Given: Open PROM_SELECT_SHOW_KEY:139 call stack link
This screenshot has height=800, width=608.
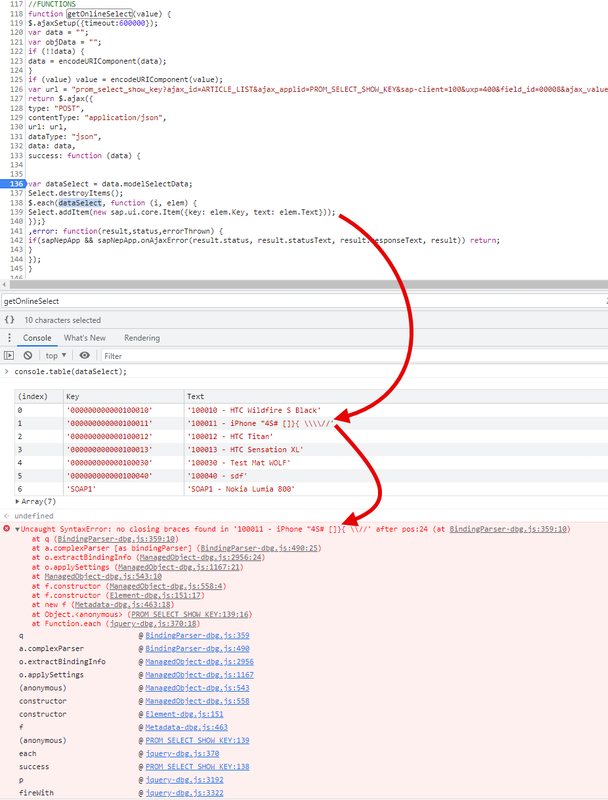Looking at the screenshot, I should click(197, 740).
